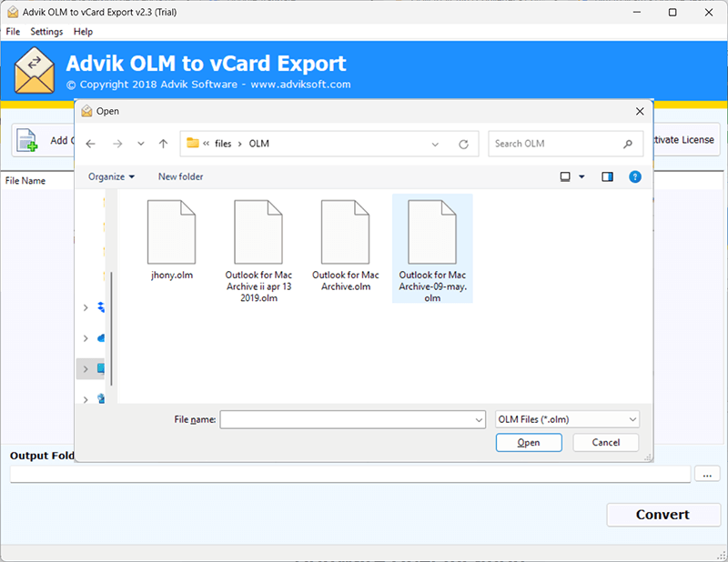Browse for output folder with the ... button
728x562 pixels.
pos(707,475)
